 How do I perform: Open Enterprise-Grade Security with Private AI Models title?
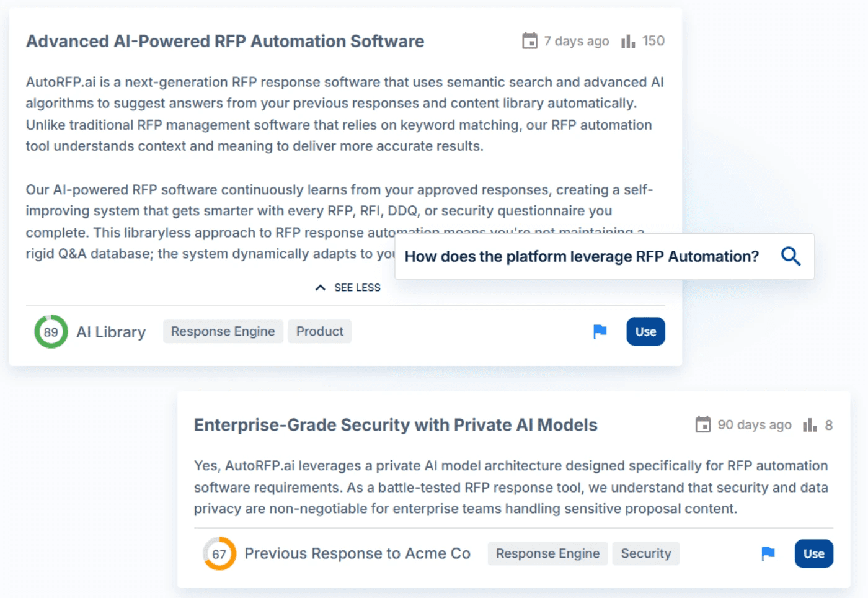(x=396, y=425)
